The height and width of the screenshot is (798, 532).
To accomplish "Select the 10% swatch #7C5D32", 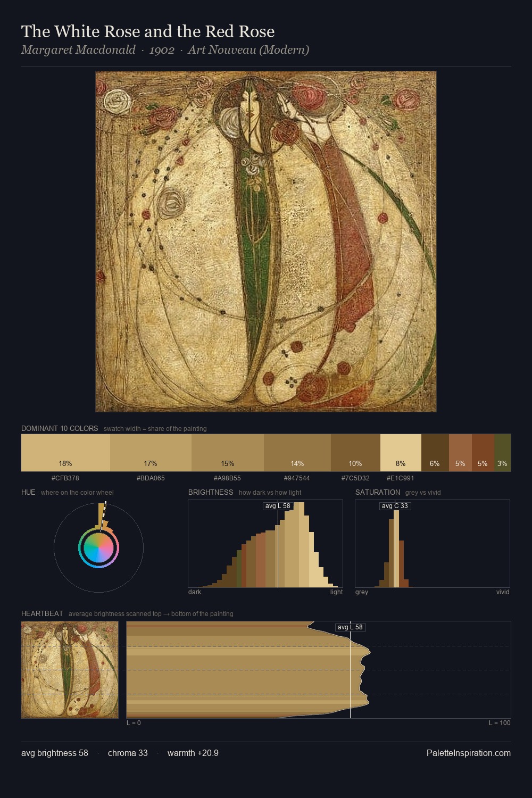I will 355,453.
